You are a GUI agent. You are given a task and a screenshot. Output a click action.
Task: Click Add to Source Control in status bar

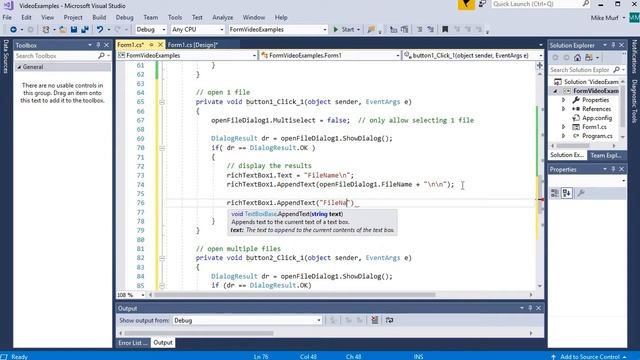click(589, 357)
